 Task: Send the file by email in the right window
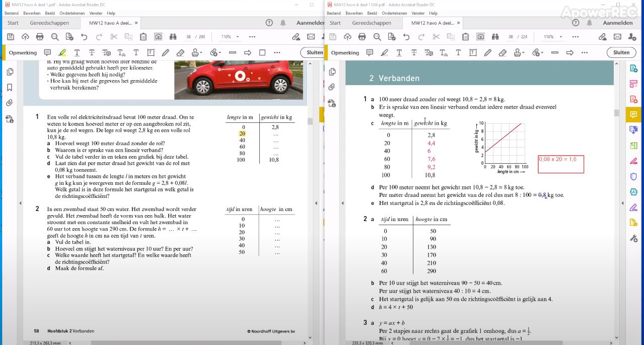pyautogui.click(x=617, y=37)
